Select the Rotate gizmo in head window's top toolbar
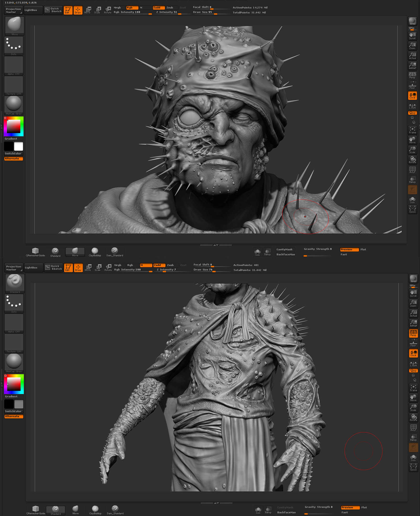Viewport: 420px width, 516px height. coord(108,10)
